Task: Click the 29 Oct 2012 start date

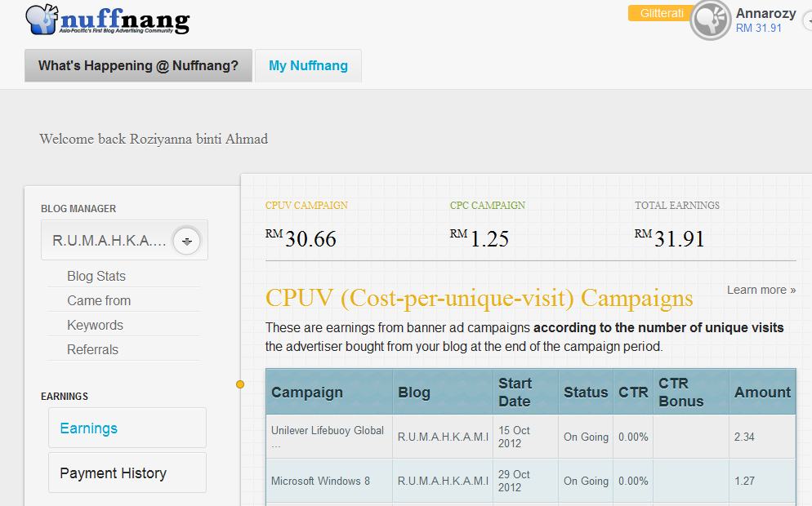Action: click(525, 481)
